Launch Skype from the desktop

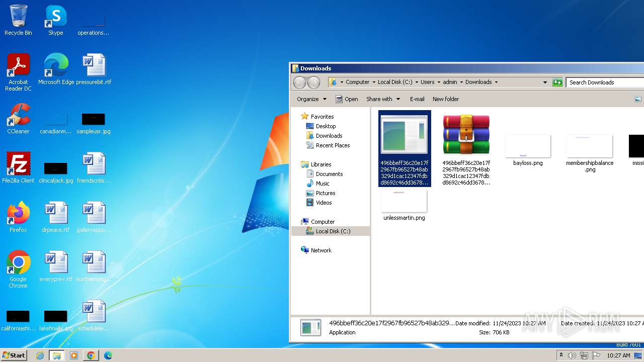(x=55, y=20)
